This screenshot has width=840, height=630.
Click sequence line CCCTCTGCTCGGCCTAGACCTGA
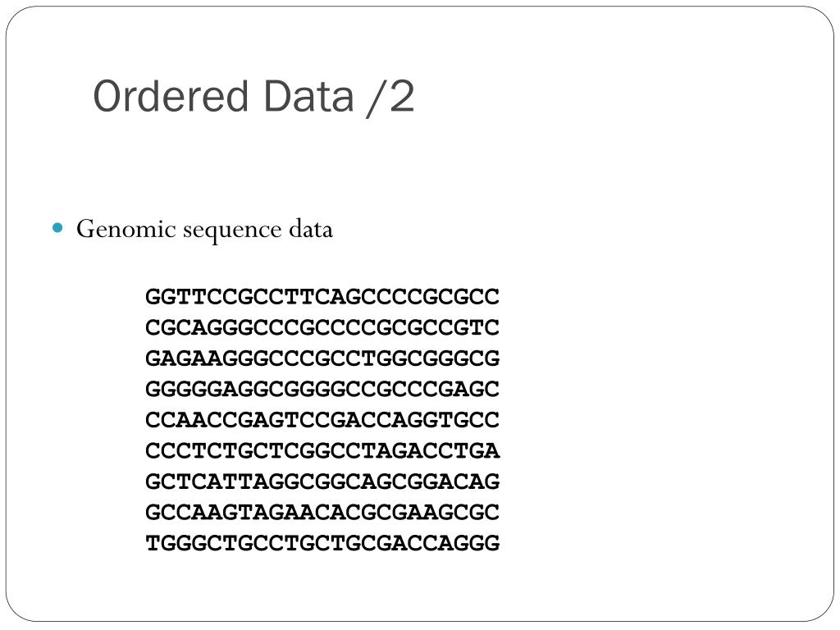(322, 450)
